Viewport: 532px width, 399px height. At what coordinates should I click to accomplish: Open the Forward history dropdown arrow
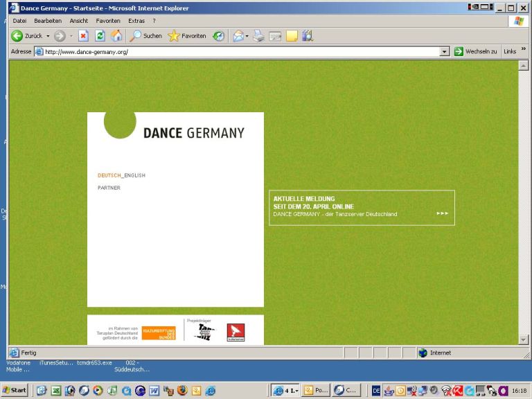[71, 36]
